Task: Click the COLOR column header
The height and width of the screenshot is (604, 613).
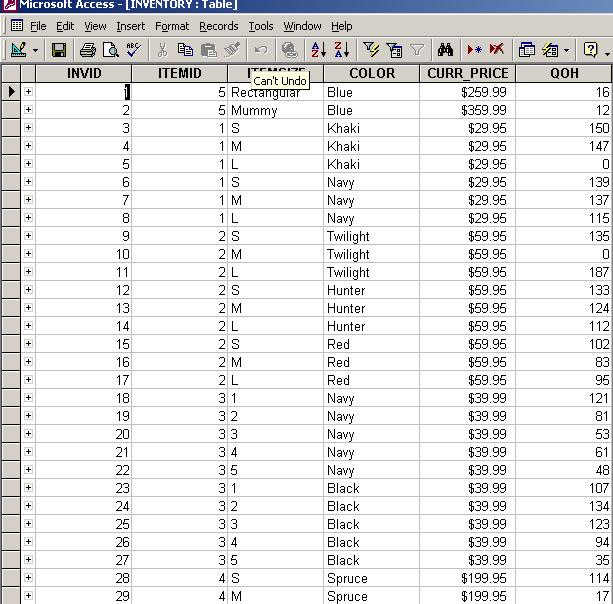Action: point(371,73)
